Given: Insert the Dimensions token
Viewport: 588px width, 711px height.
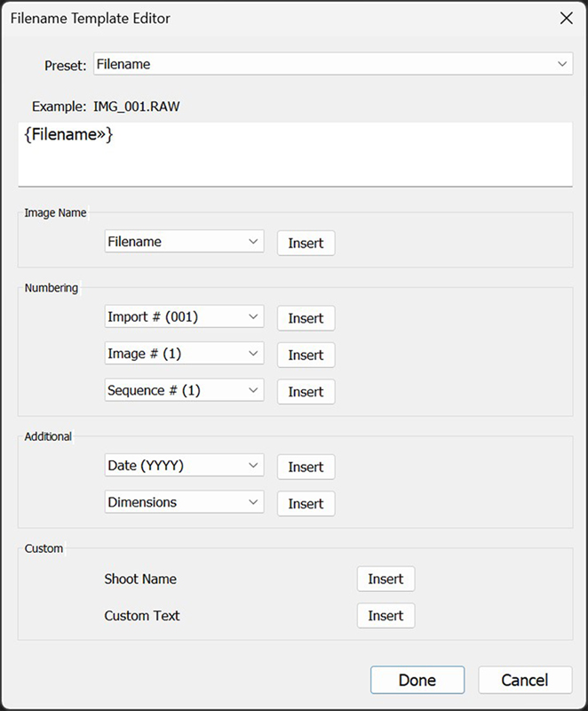Looking at the screenshot, I should [306, 503].
